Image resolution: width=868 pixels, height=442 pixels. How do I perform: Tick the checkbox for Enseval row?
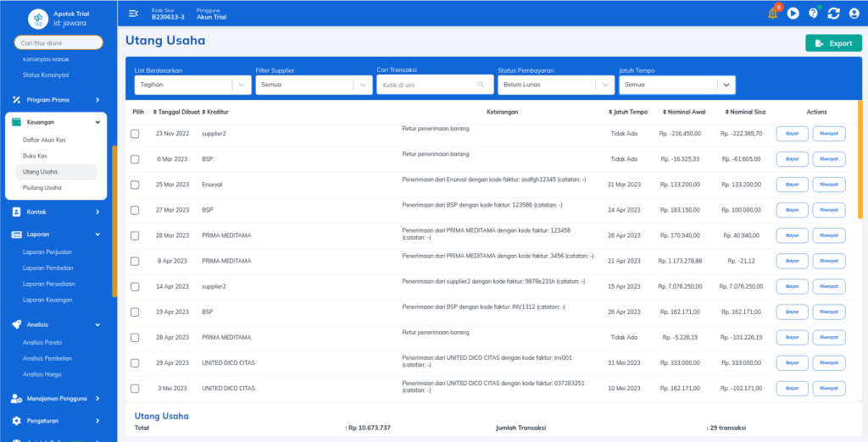pos(135,185)
